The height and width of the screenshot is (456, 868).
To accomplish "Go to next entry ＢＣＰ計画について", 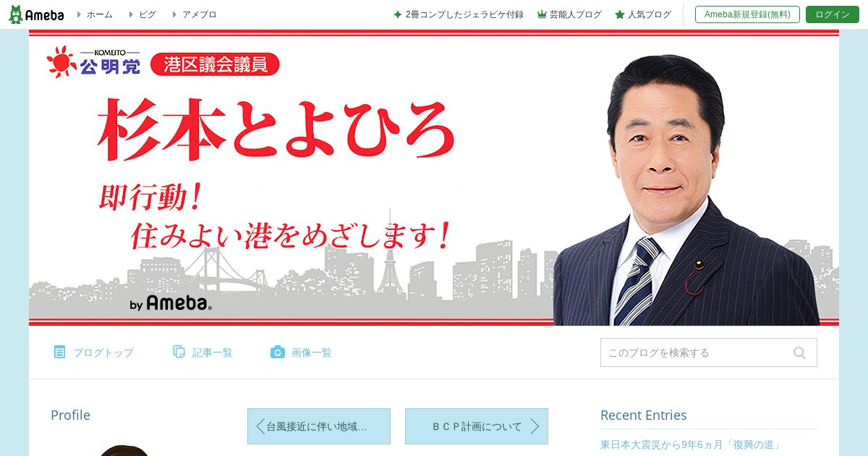I will point(477,426).
